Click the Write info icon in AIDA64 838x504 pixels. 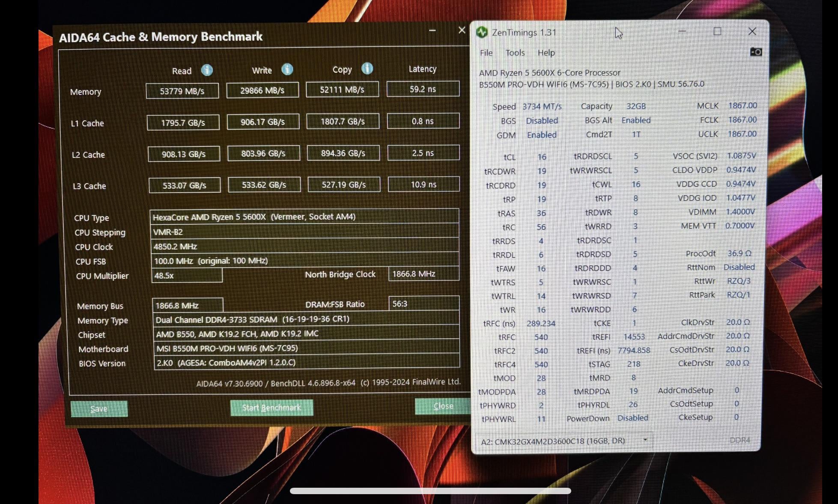click(287, 69)
